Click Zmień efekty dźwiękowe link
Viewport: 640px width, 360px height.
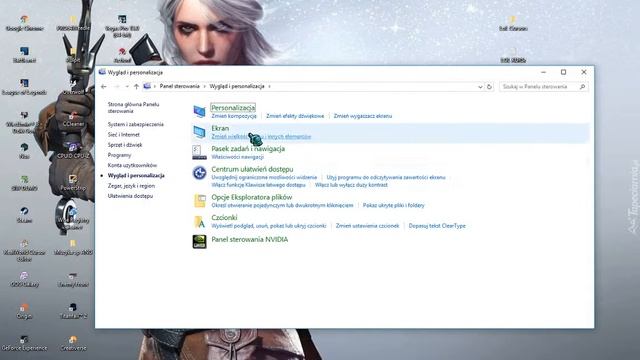click(x=295, y=116)
